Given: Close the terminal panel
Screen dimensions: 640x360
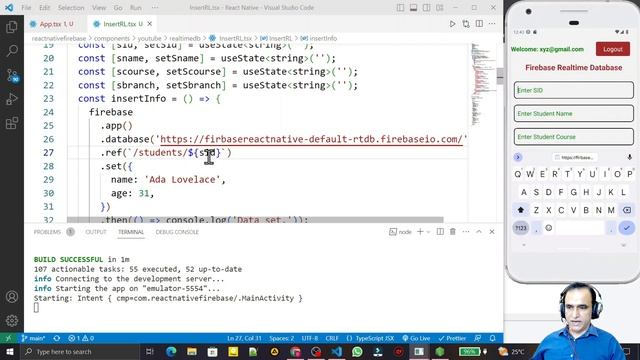Looking at the screenshot, I should click(492, 232).
